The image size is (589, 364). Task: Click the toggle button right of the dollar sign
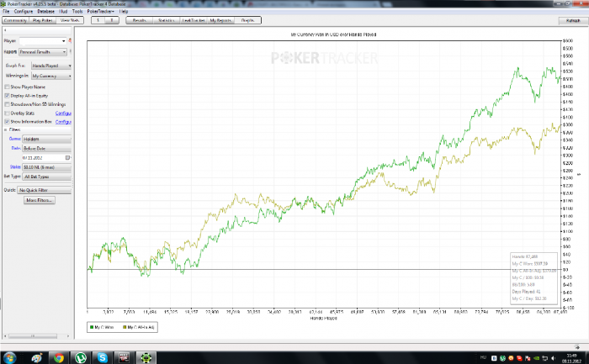[112, 20]
